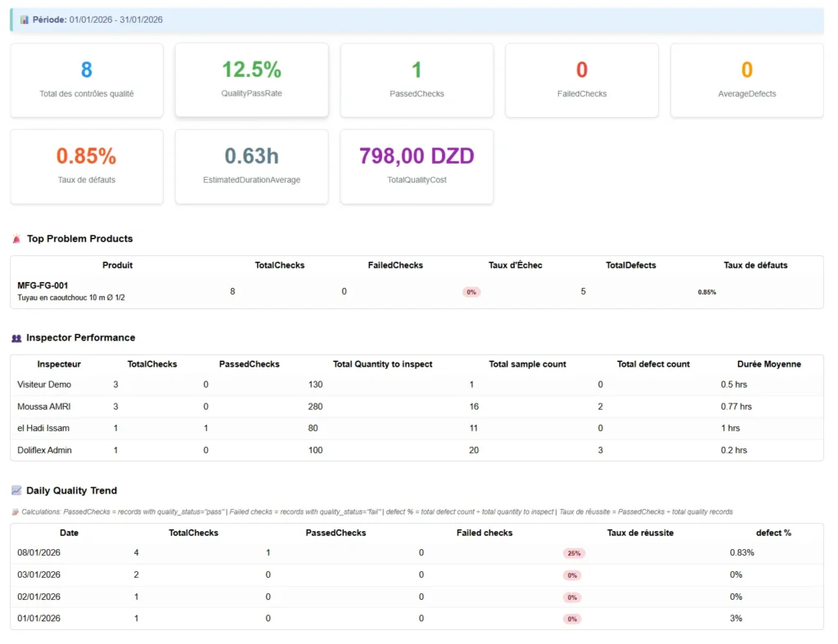The height and width of the screenshot is (644, 838).
Task: Click the chart icon beside Période
Action: [24, 20]
